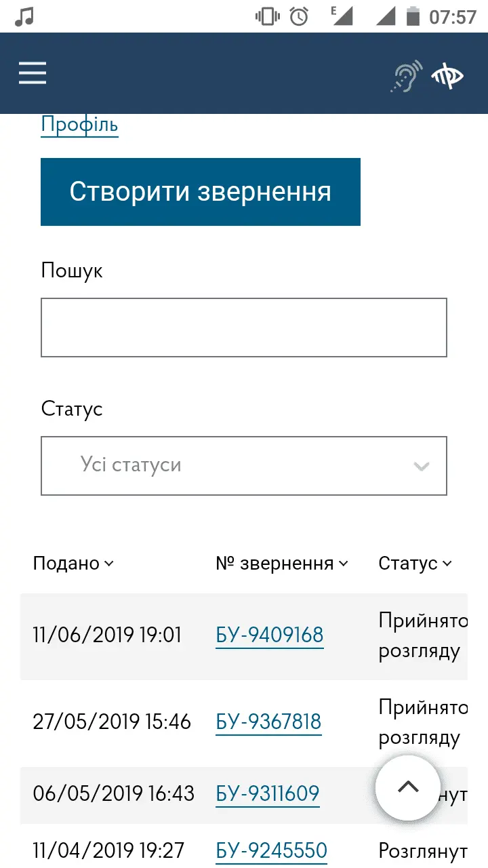Sort by the № звернення column
Image resolution: width=488 pixels, height=868 pixels.
281,564
